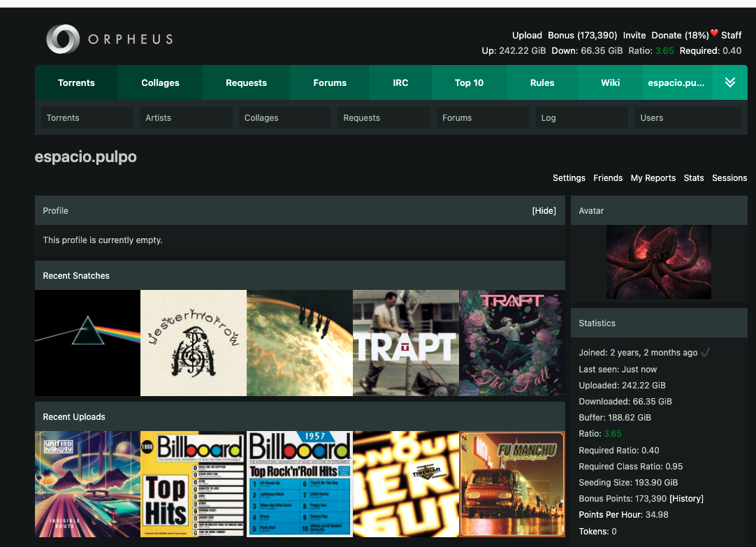Click the Donate (18%) link

coord(680,35)
